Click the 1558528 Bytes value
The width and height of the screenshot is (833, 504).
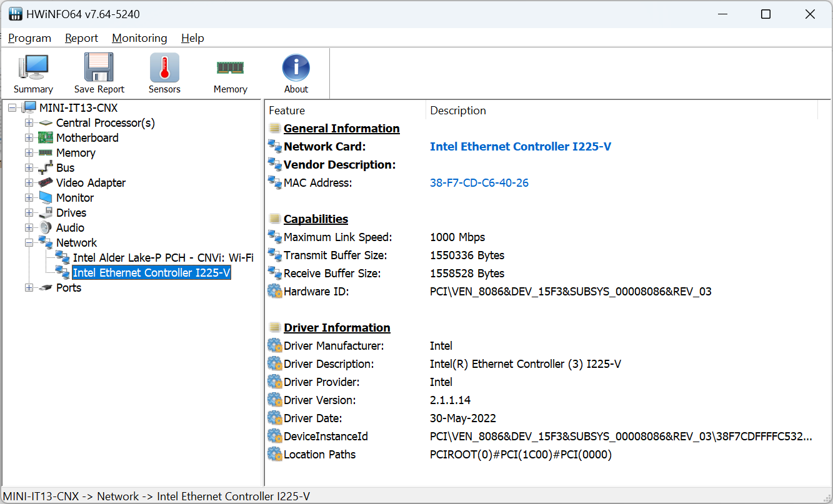point(467,273)
